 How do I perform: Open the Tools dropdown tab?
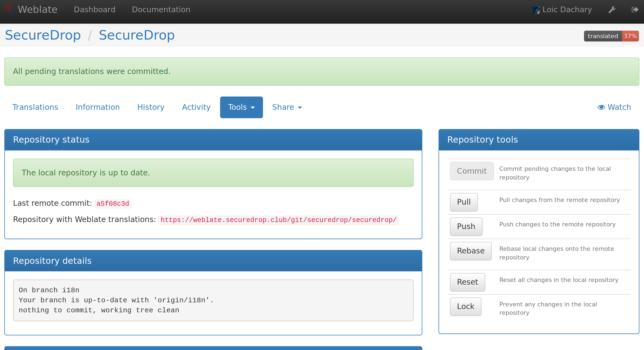pos(241,107)
